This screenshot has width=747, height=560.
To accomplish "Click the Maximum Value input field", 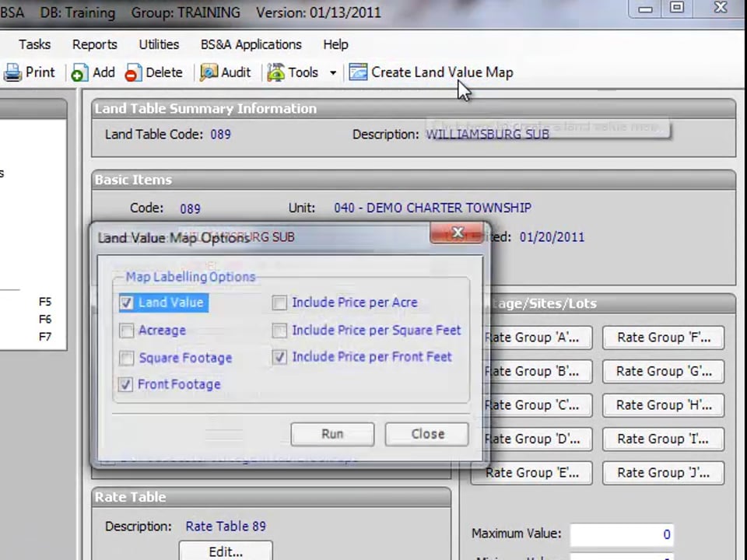I will click(x=622, y=535).
